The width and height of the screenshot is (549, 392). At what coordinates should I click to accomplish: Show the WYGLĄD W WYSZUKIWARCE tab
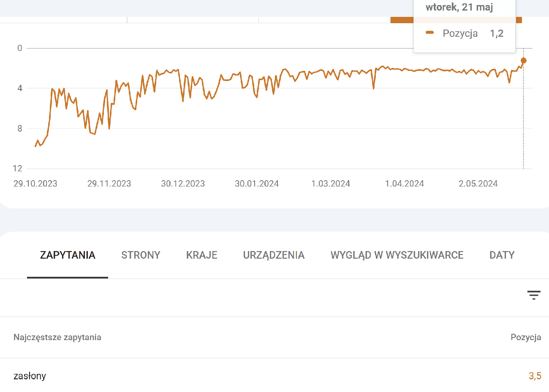pyautogui.click(x=397, y=255)
